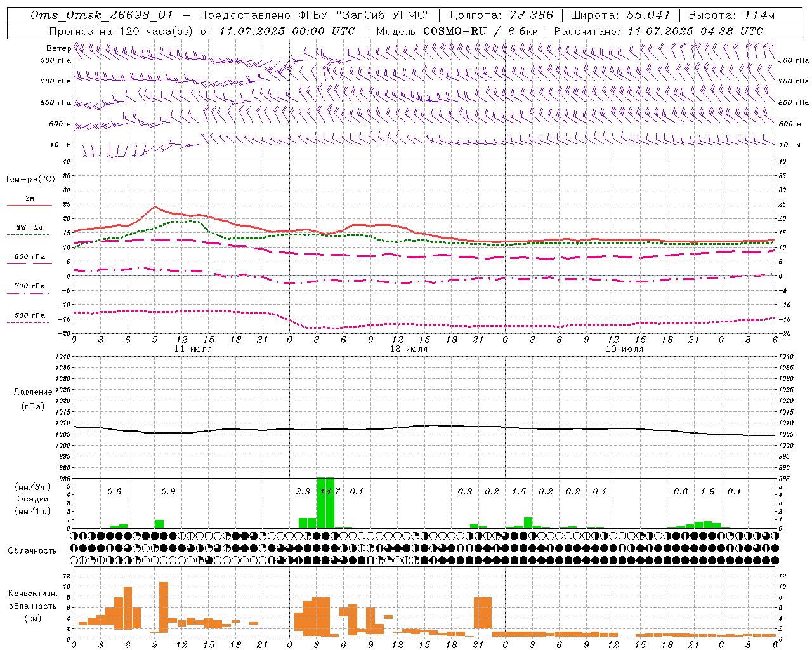Click the Широта: 55.041 header field

point(620,15)
